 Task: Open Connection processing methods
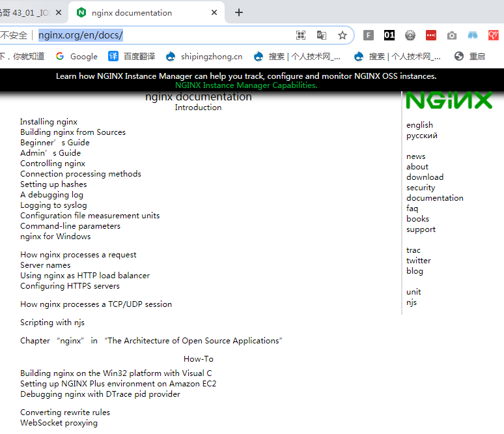click(x=81, y=174)
